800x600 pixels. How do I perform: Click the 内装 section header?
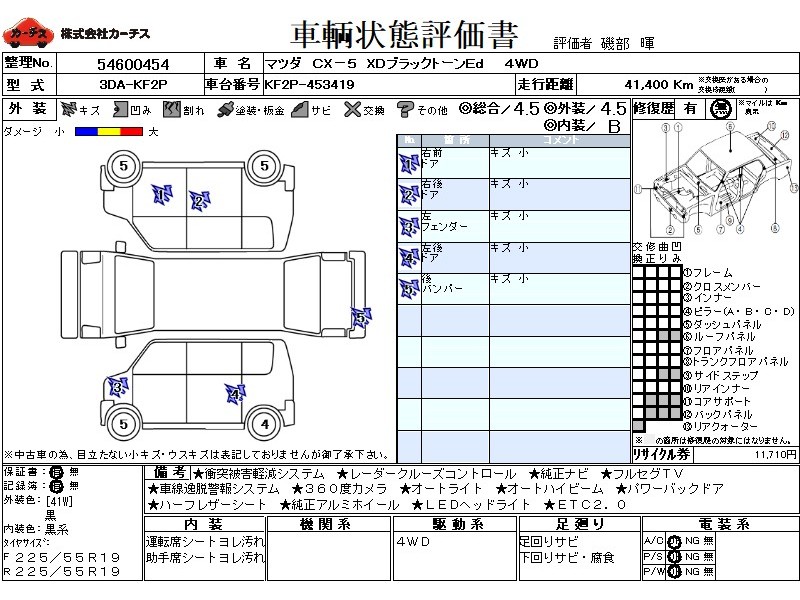click(204, 524)
